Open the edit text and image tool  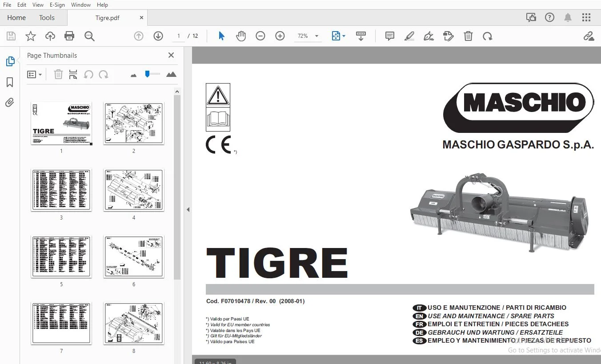tap(449, 36)
